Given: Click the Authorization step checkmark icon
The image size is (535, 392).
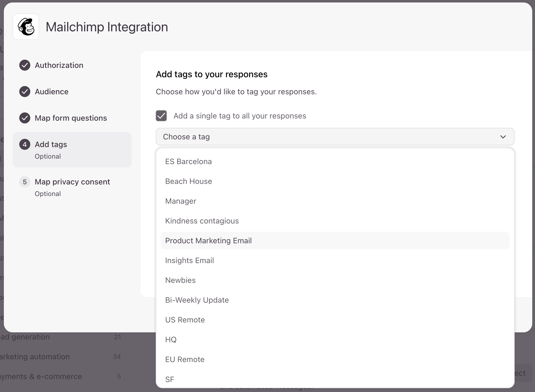Looking at the screenshot, I should click(25, 65).
